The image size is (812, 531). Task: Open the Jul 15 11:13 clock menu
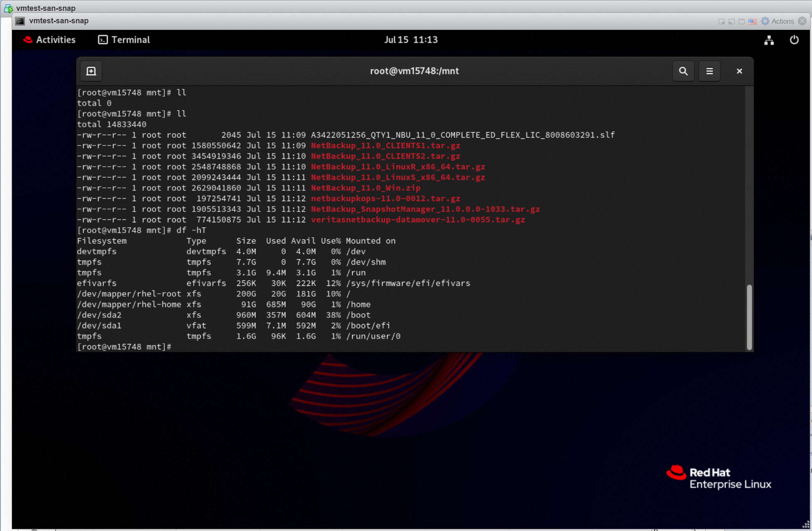[x=411, y=40]
